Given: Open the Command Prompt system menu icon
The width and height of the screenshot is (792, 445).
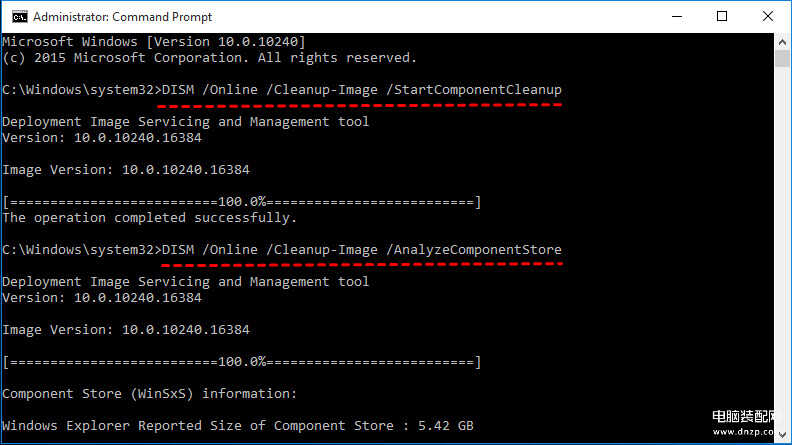Looking at the screenshot, I should click(x=14, y=16).
